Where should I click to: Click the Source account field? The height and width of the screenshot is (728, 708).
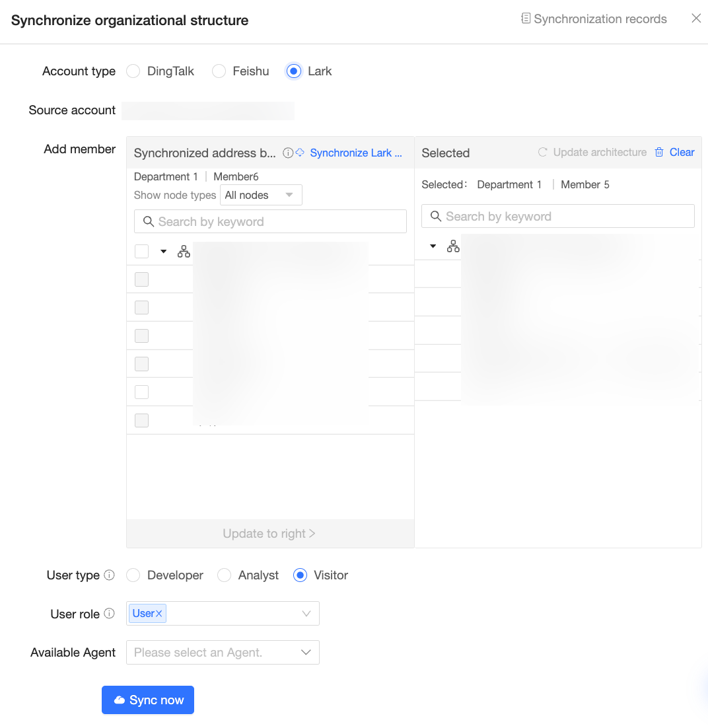(208, 110)
